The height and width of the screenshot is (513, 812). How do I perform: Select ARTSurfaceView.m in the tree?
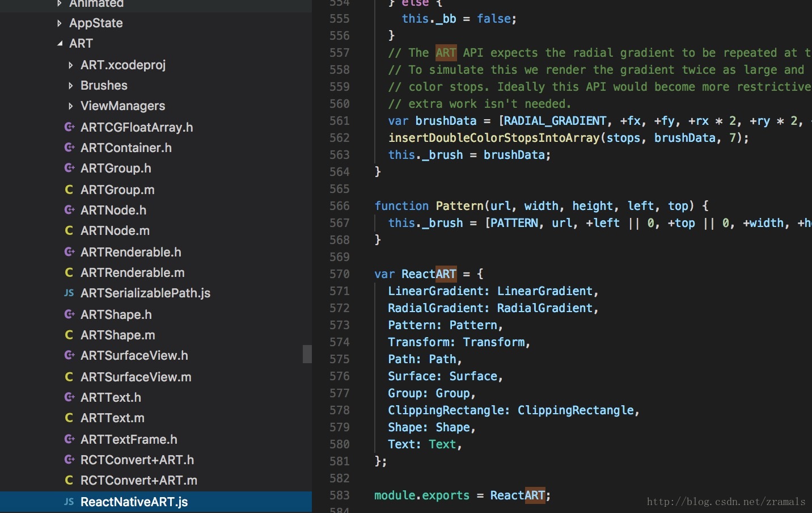click(136, 377)
